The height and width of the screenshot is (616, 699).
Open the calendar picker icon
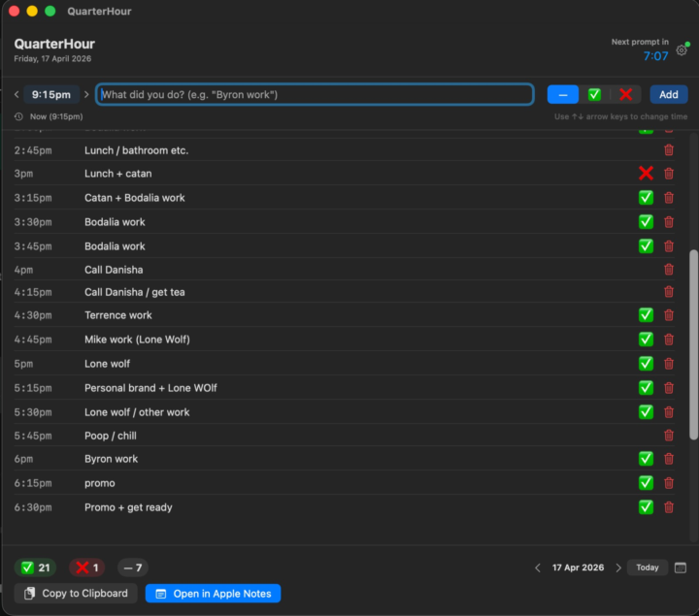681,567
